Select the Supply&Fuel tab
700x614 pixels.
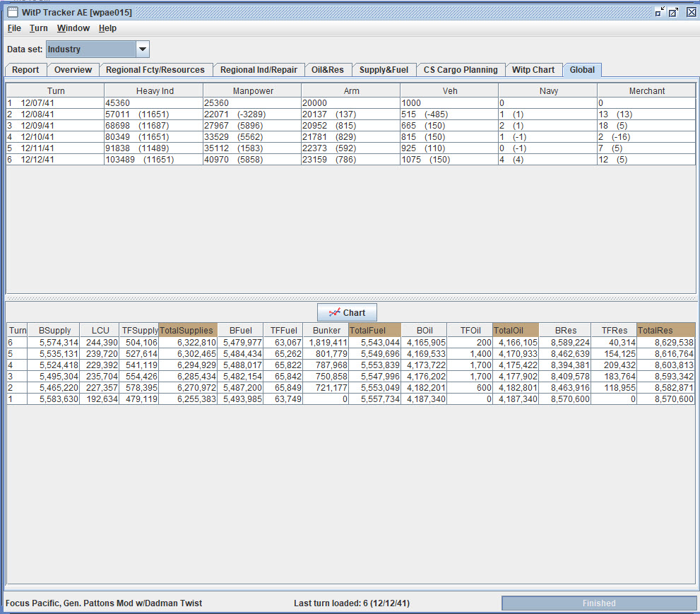[384, 70]
